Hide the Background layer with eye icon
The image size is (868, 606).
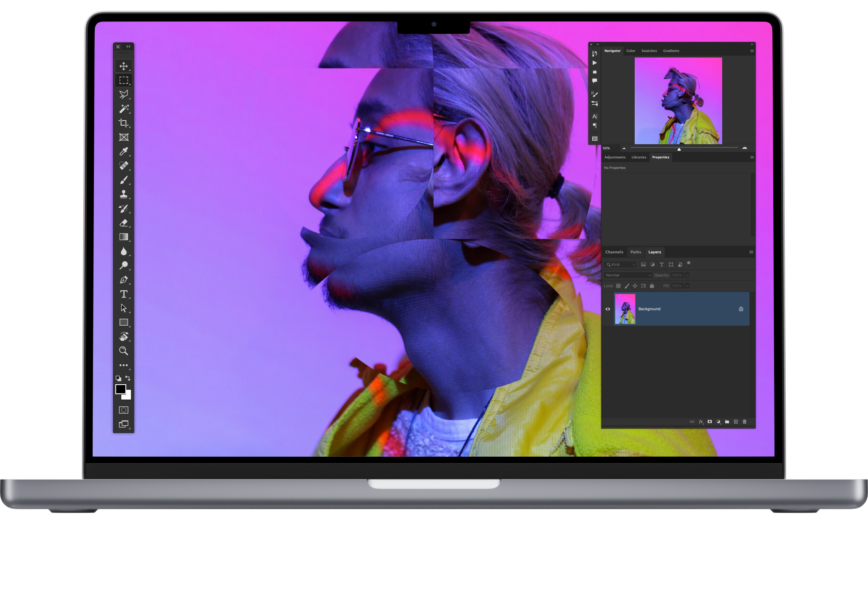pos(608,309)
